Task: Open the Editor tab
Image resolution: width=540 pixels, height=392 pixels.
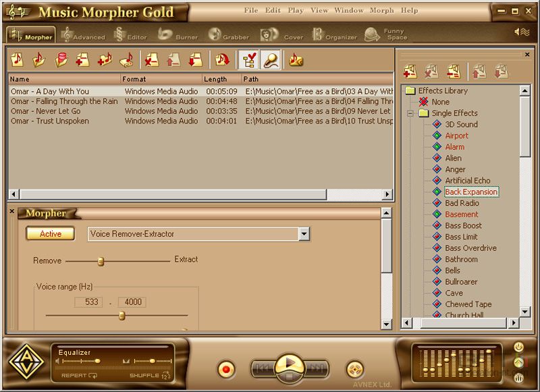Action: (x=130, y=35)
